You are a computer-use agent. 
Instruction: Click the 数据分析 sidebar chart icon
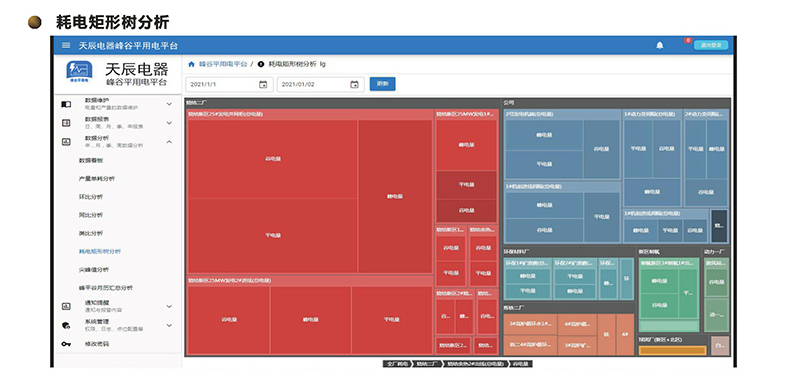pos(66,142)
